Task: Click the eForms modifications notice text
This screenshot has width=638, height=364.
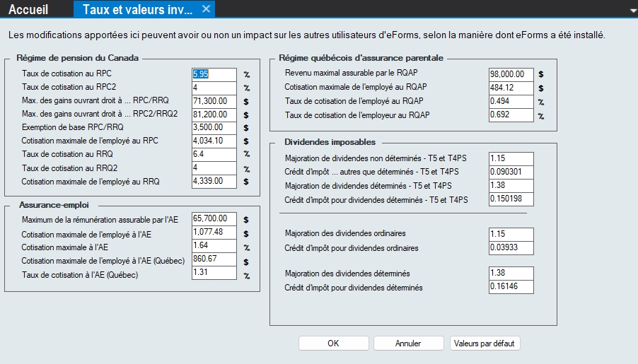Action: click(307, 35)
